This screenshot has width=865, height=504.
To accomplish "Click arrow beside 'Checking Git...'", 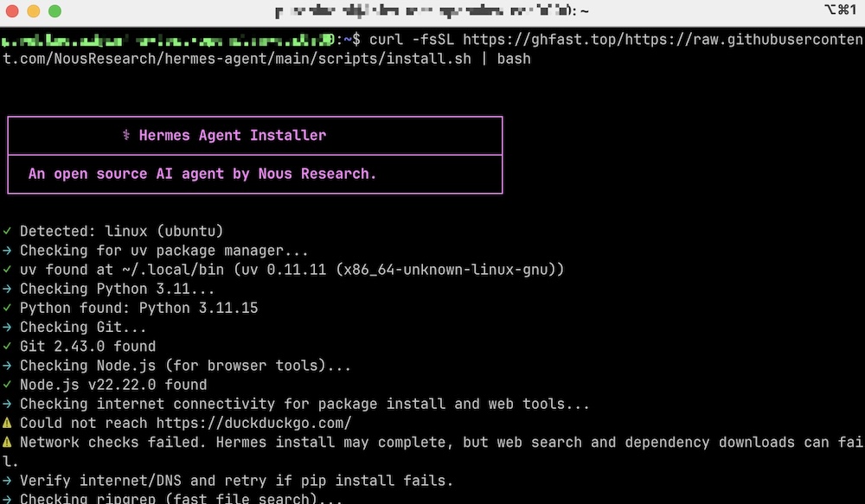I will coord(7,327).
